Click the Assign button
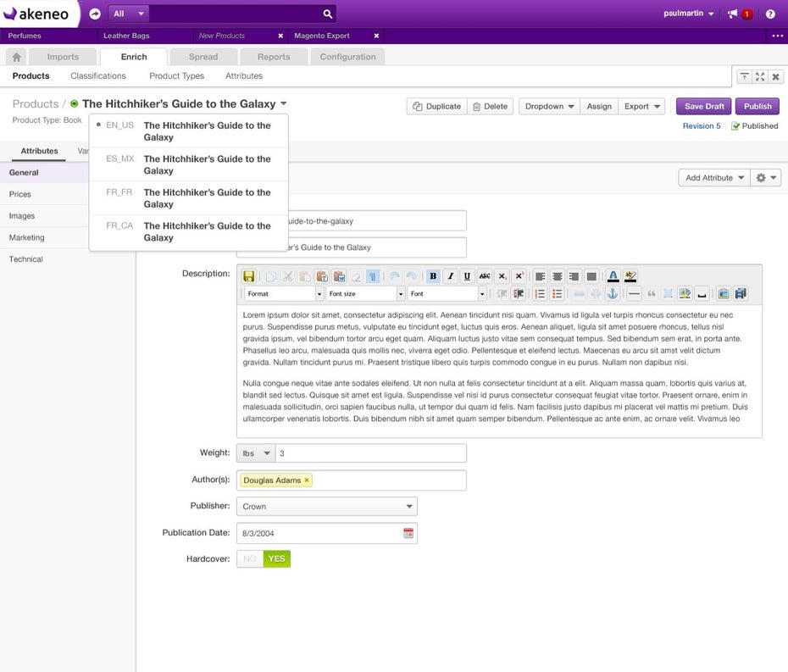Image resolution: width=788 pixels, height=672 pixels. point(599,107)
